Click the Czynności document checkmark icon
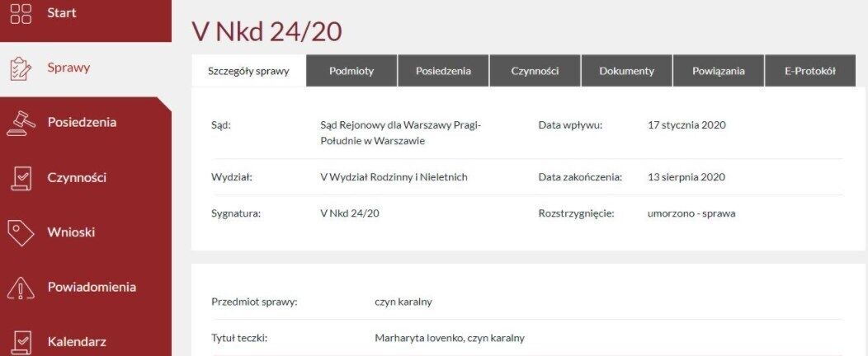 tap(20, 178)
